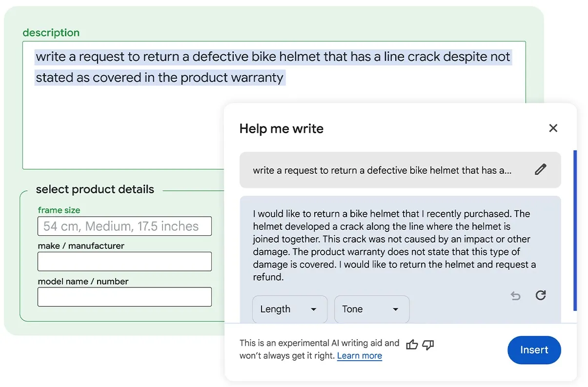Screen dimensions: 588x387
Task: Open the Length dropdown
Action: [290, 309]
